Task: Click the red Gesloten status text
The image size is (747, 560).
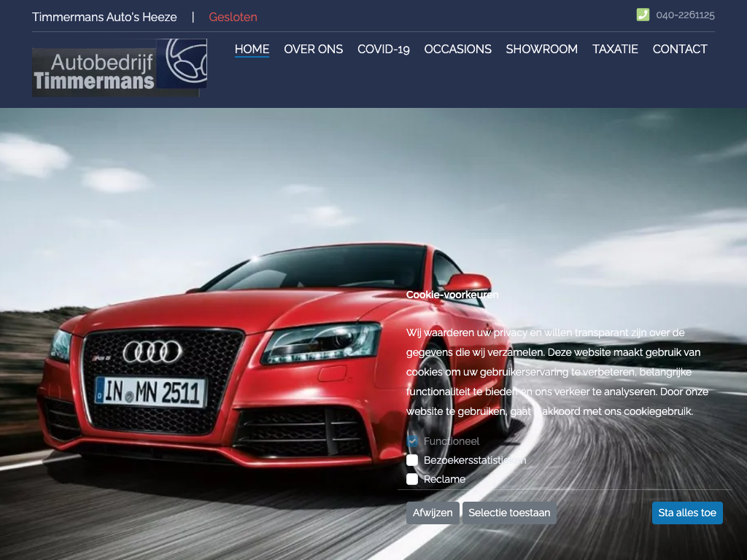Action: pos(233,17)
